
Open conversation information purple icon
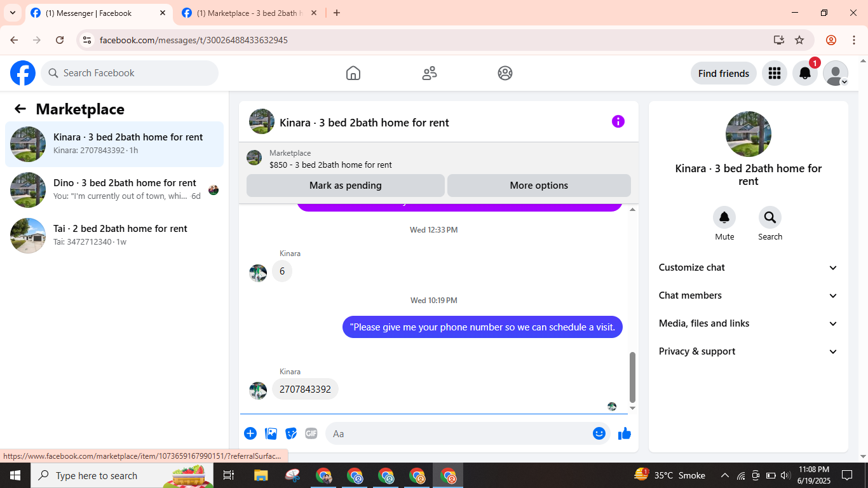618,121
